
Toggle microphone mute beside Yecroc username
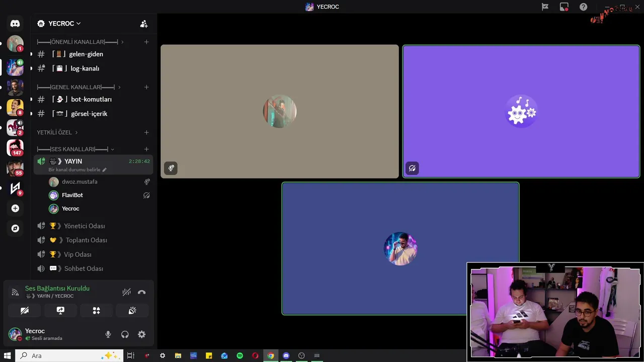click(x=108, y=334)
